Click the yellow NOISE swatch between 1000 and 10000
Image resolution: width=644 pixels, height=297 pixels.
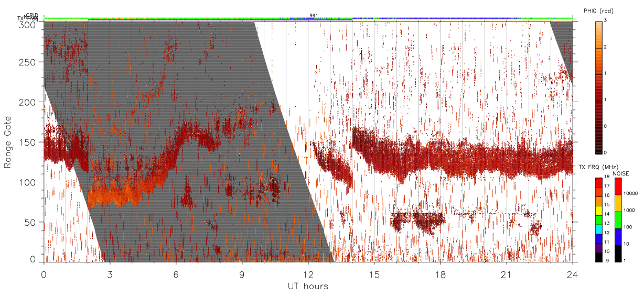tap(618, 203)
